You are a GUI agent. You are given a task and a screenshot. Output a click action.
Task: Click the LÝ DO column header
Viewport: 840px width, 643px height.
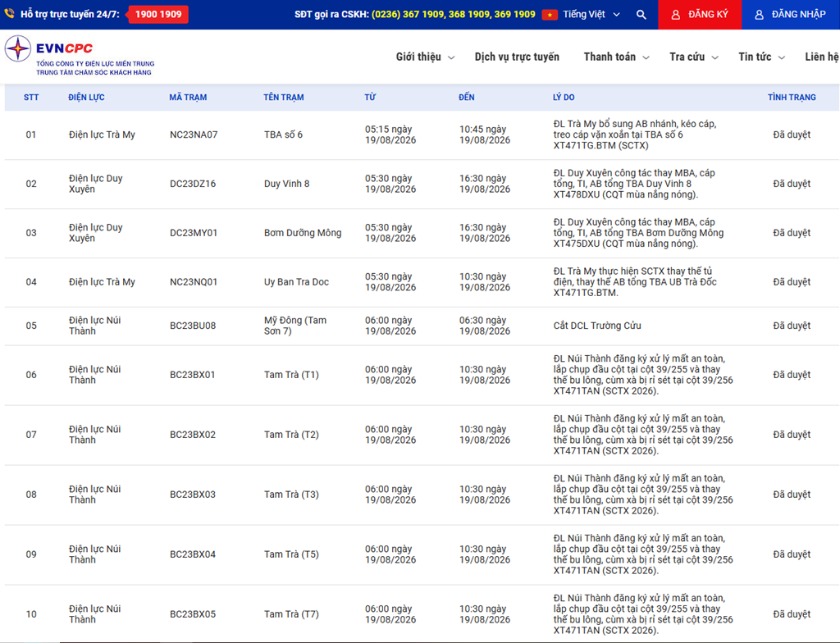[x=564, y=97]
